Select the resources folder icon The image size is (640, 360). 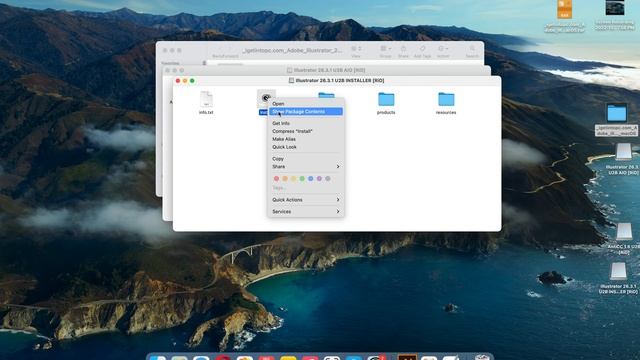[446, 99]
